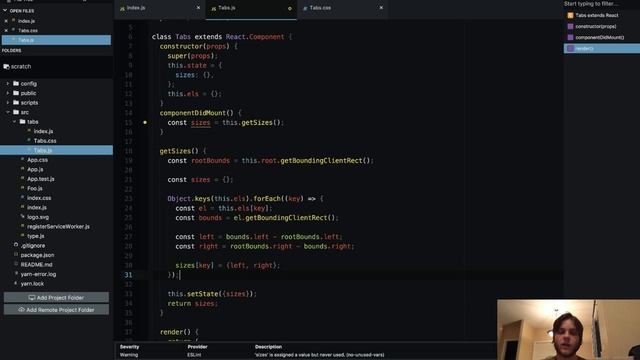Click line number 31 in the gutter
640x360 pixels.
(128, 275)
